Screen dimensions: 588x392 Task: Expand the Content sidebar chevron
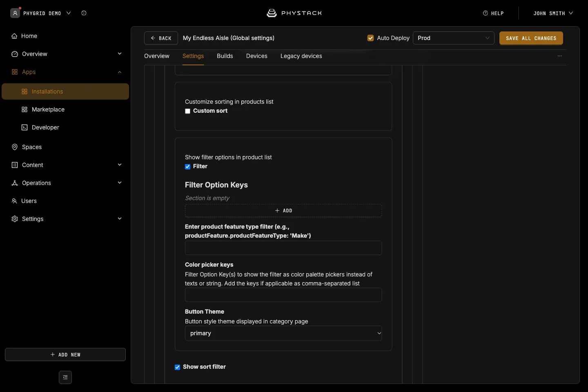pos(120,165)
